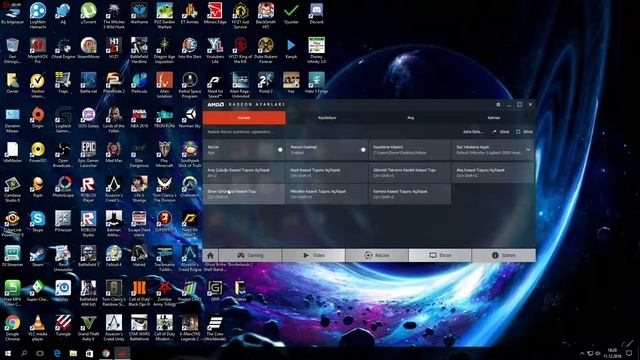Select the red Küresel tab
Image resolution: width=640 pixels, height=360 pixels.
244,118
